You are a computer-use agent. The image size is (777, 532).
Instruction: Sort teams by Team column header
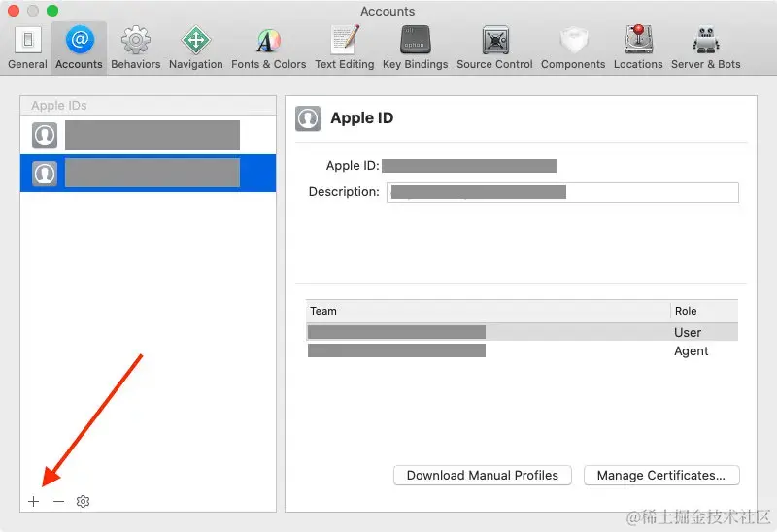pos(489,311)
